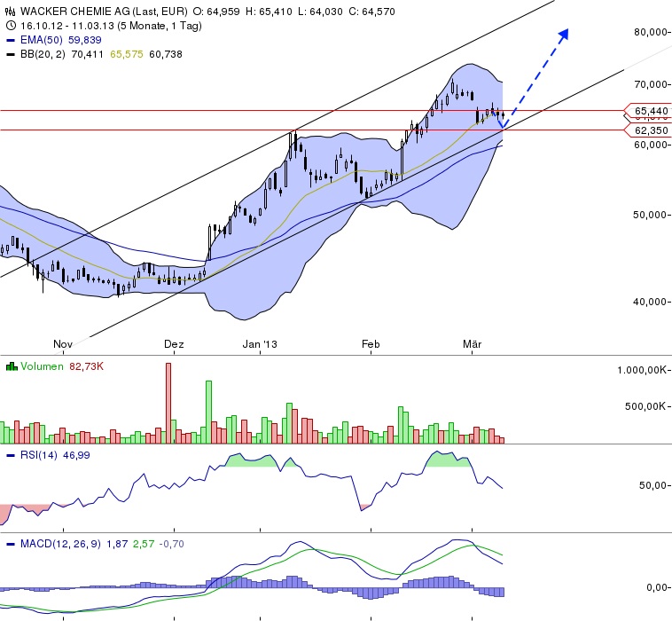The height and width of the screenshot is (621, 672).
Task: Click the tallest red volume bar near Dez
Action: point(168,403)
